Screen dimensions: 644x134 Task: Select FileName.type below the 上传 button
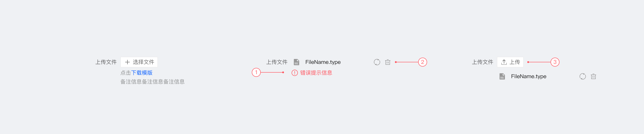(528, 76)
